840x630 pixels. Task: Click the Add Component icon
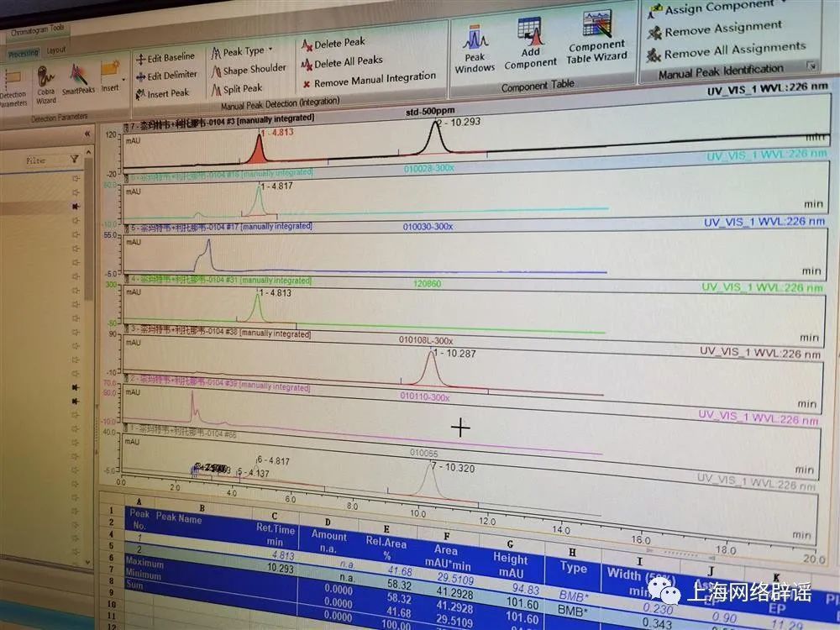pyautogui.click(x=530, y=44)
